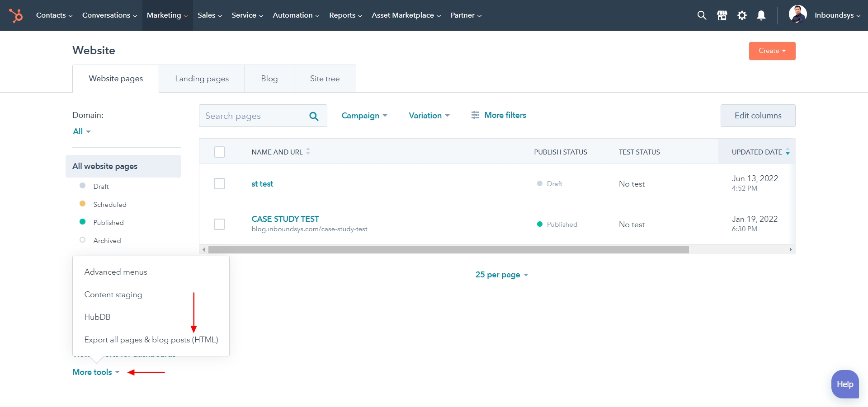Viewport: 868px width, 407px height.
Task: Sort by clicking the UPDATED DATE sort arrows
Action: (x=788, y=152)
